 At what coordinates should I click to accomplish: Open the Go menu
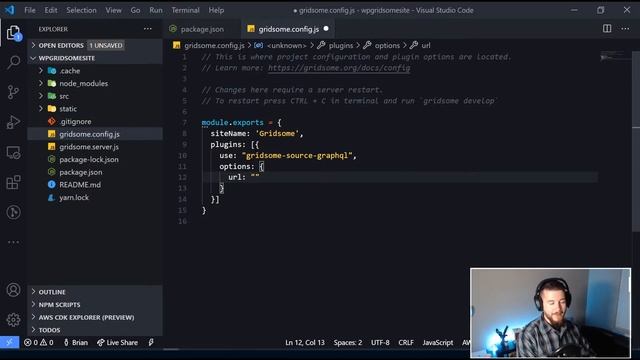point(136,10)
